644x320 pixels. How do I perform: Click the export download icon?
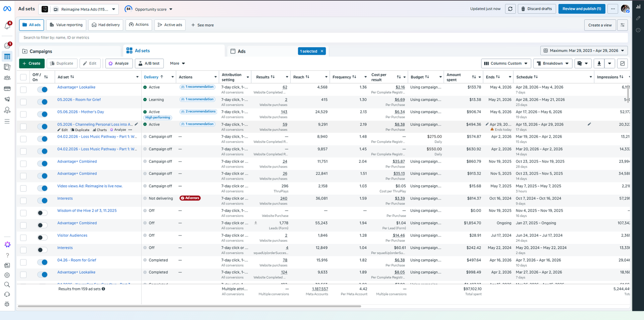[x=599, y=64]
